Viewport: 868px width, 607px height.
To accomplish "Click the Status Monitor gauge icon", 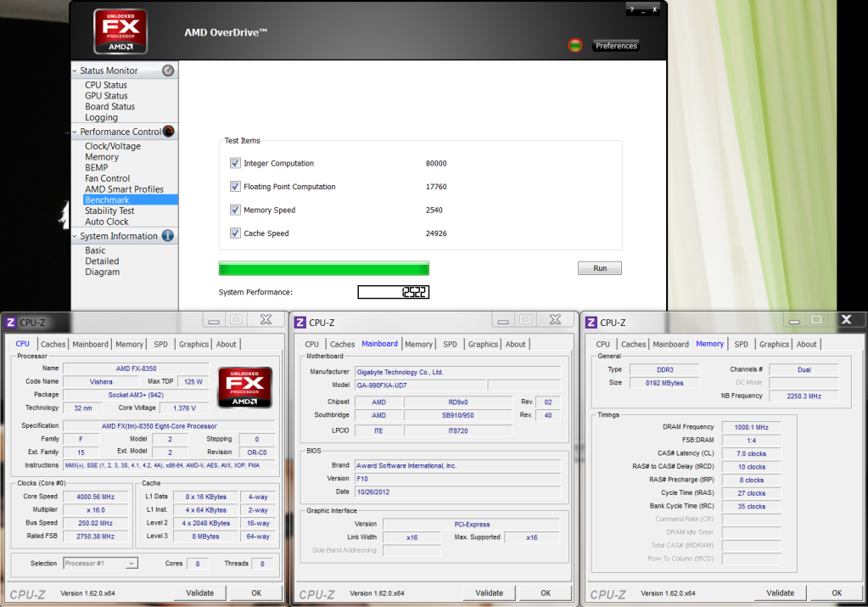I will pos(168,70).
